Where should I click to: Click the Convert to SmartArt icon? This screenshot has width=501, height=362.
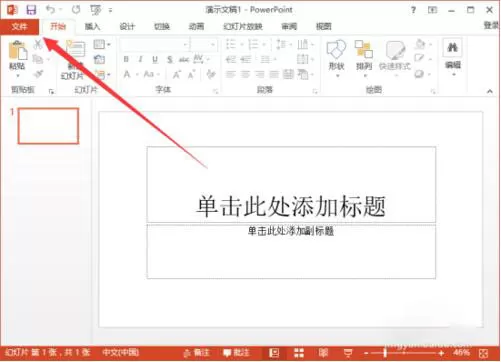point(303,74)
